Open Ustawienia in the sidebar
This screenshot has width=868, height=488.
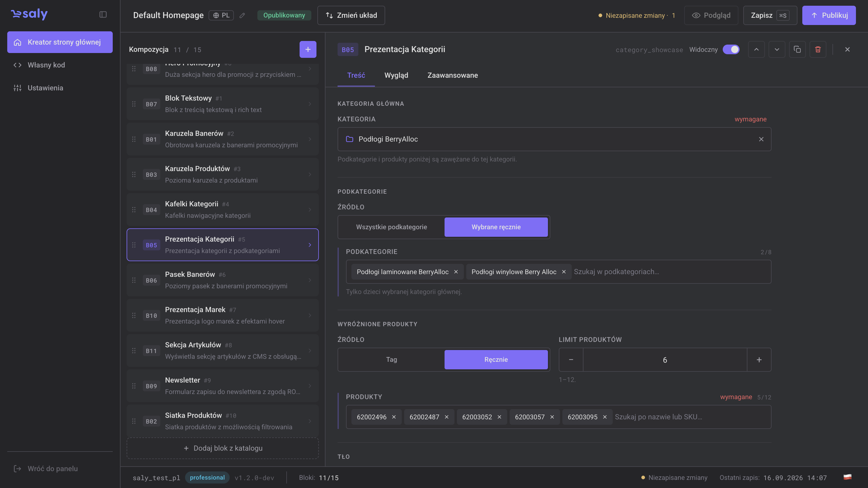pyautogui.click(x=60, y=88)
